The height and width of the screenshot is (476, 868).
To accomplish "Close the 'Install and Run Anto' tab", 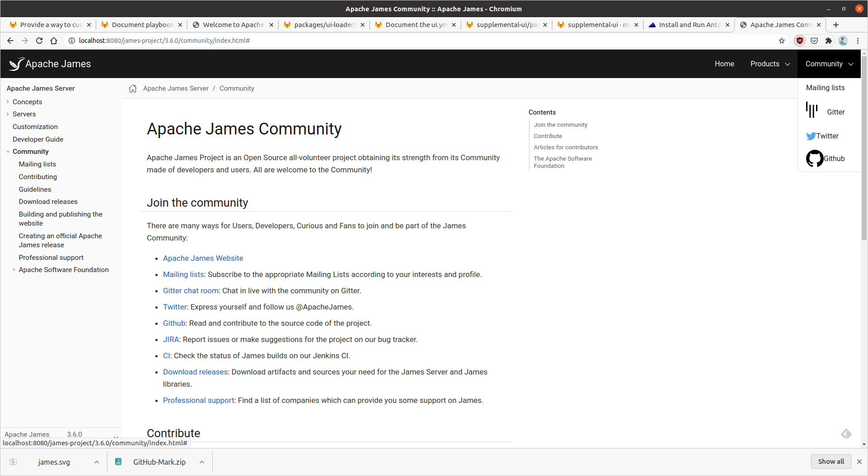I will (728, 25).
